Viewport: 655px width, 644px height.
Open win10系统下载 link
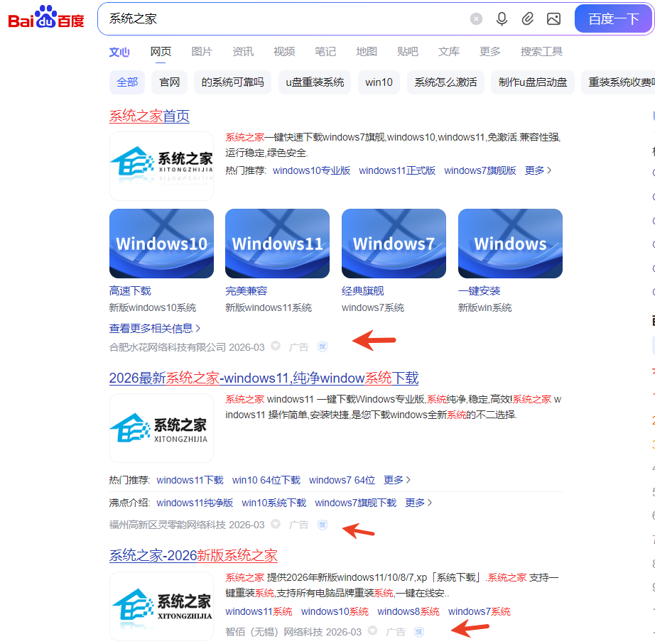[x=274, y=503]
